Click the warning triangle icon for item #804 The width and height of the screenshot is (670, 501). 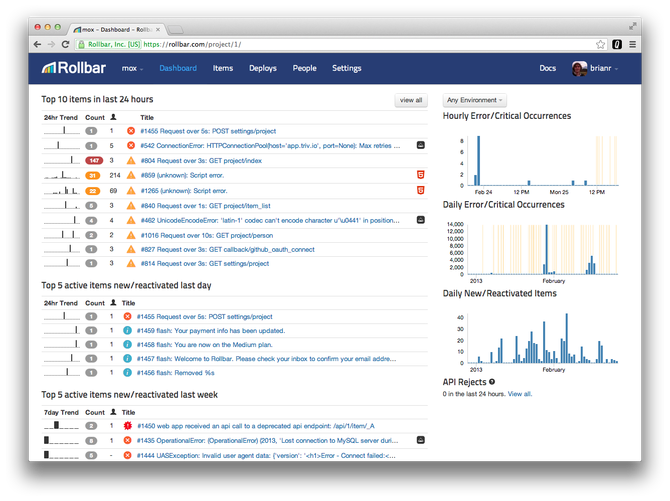pyautogui.click(x=130, y=160)
